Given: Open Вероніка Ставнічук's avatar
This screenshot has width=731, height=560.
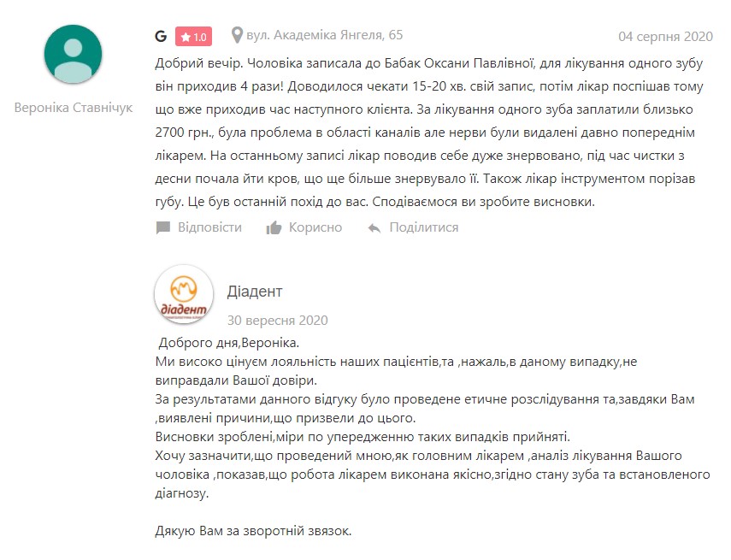Looking at the screenshot, I should click(x=74, y=55).
